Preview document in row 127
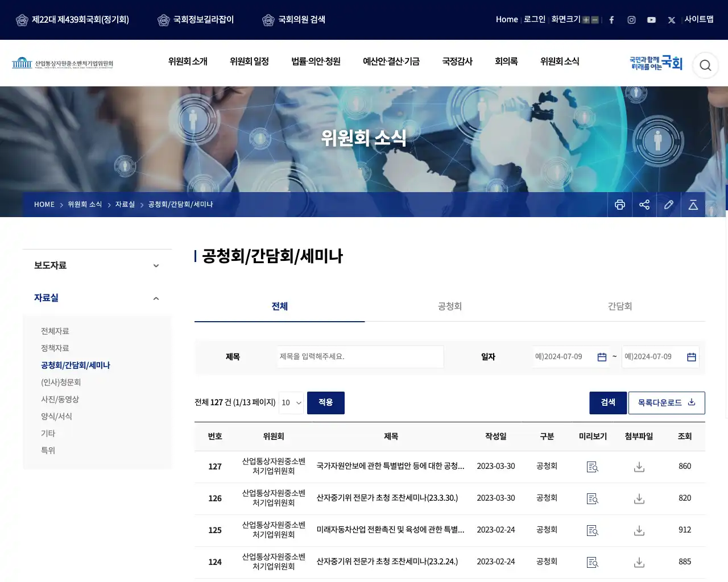 coord(593,467)
